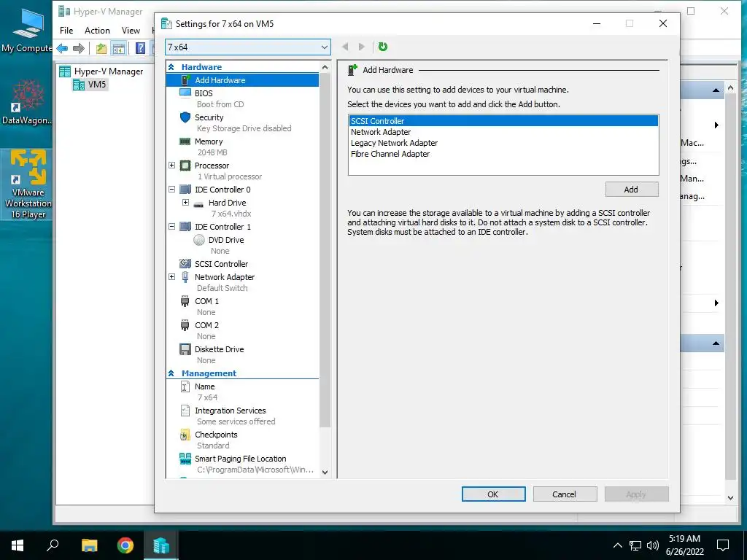Select Network Adapter in device list
The image size is (747, 560).
[x=503, y=132]
